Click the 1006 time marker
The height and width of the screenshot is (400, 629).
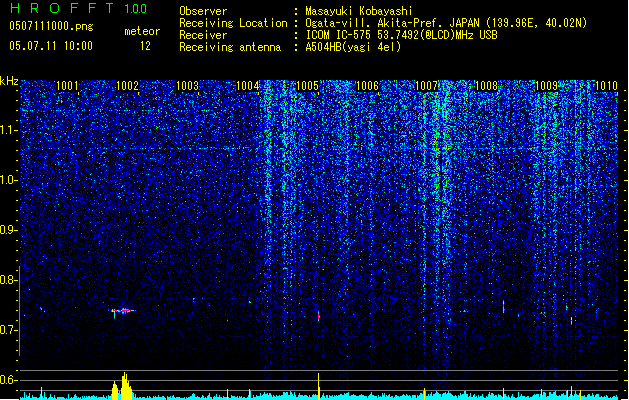point(367,86)
